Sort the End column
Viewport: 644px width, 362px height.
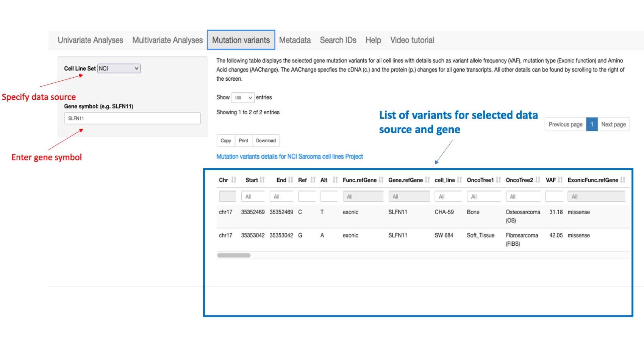290,180
